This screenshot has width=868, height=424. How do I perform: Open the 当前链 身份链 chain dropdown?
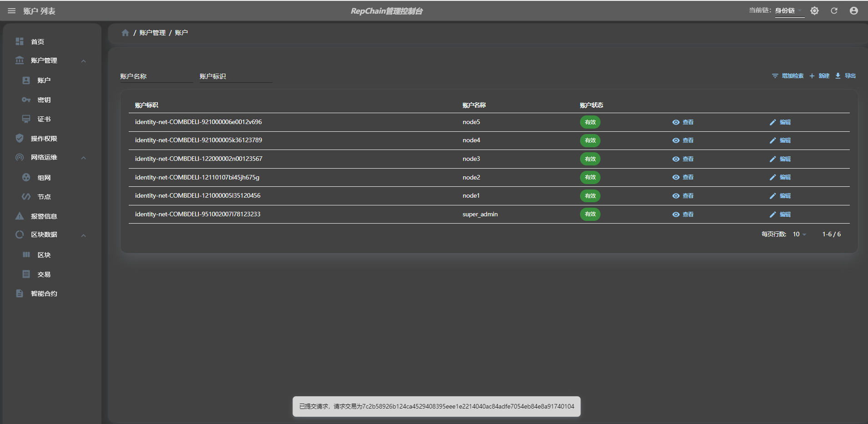point(789,11)
